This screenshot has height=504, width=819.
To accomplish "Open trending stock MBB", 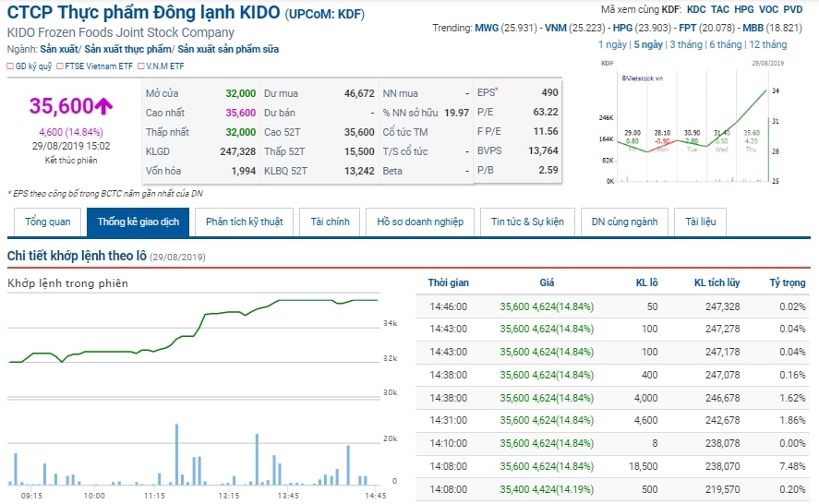I will (753, 28).
